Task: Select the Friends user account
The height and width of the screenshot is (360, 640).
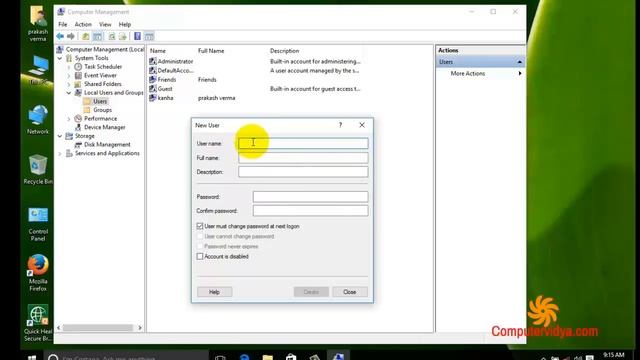Action: [167, 80]
